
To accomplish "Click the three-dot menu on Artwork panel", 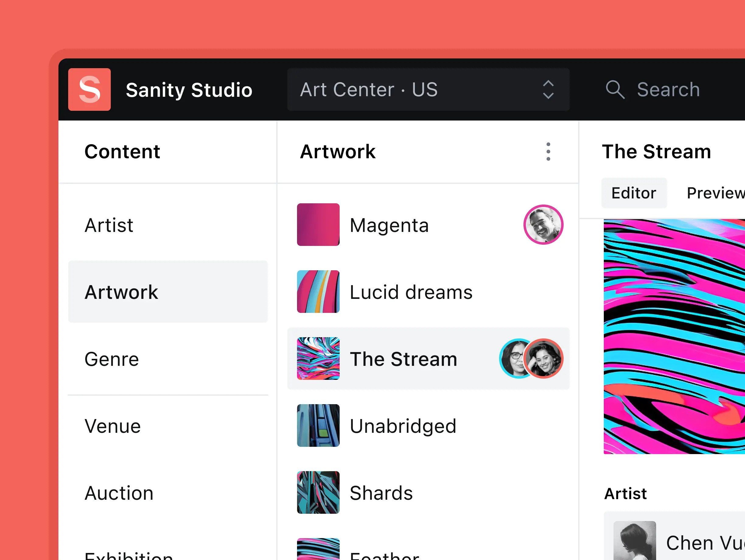I will pyautogui.click(x=547, y=152).
